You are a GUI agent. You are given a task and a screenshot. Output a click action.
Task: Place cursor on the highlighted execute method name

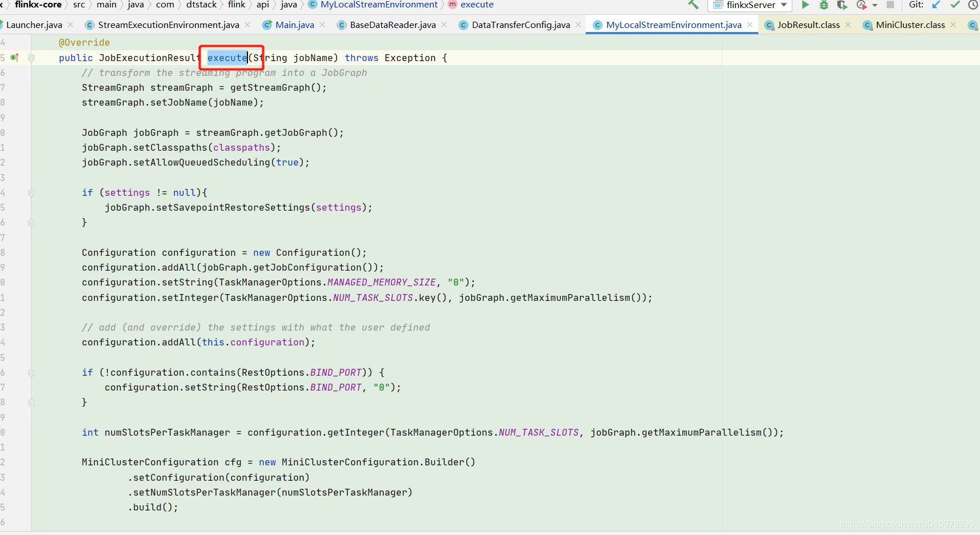click(227, 58)
